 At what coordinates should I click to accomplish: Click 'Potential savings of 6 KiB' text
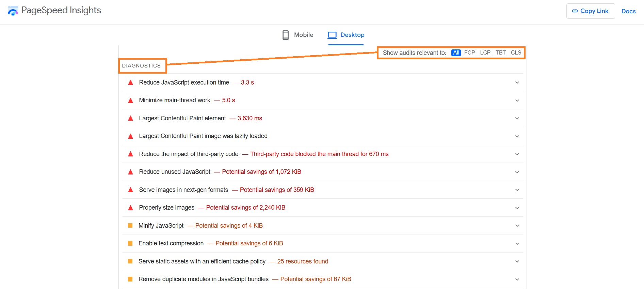tap(249, 243)
